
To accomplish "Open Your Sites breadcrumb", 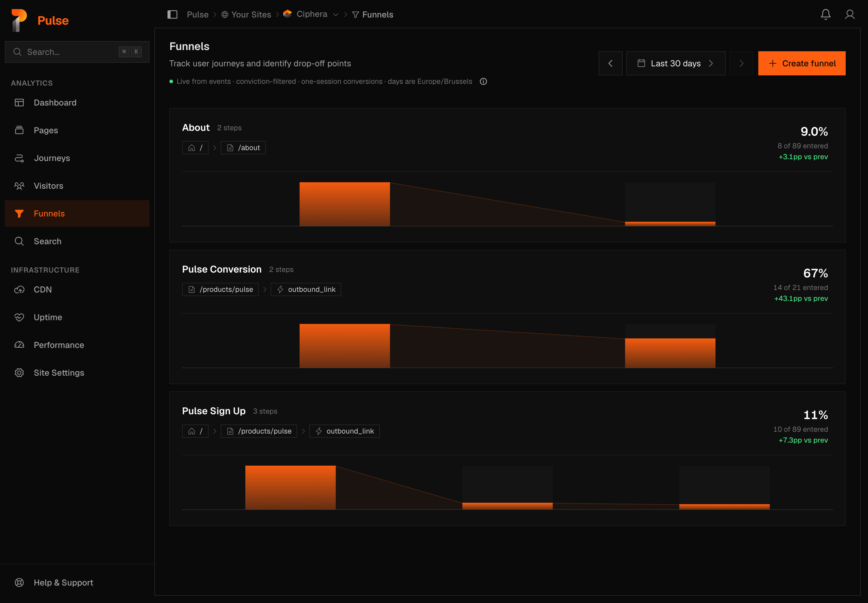I will [x=246, y=14].
